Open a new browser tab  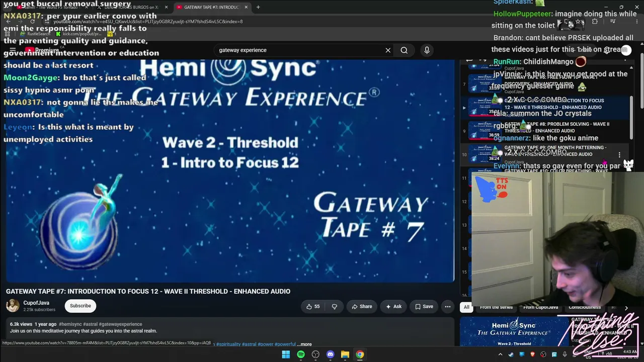258,7
